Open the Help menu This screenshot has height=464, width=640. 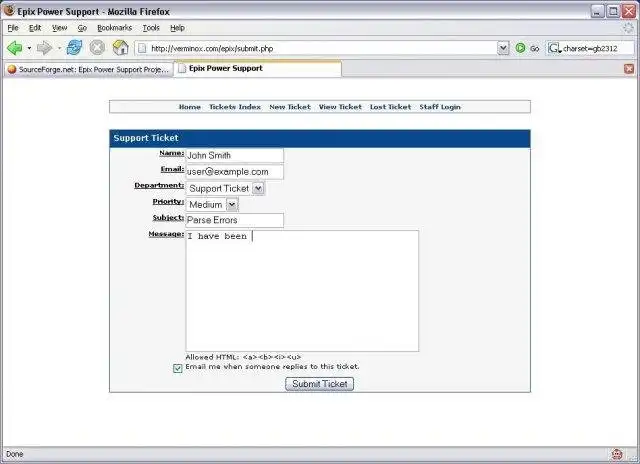178,28
